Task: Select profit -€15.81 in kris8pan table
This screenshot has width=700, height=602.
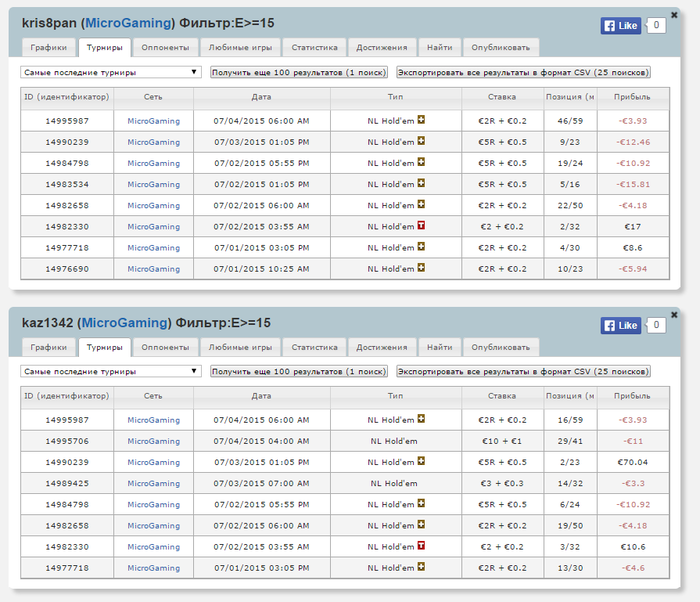Action: (x=633, y=184)
